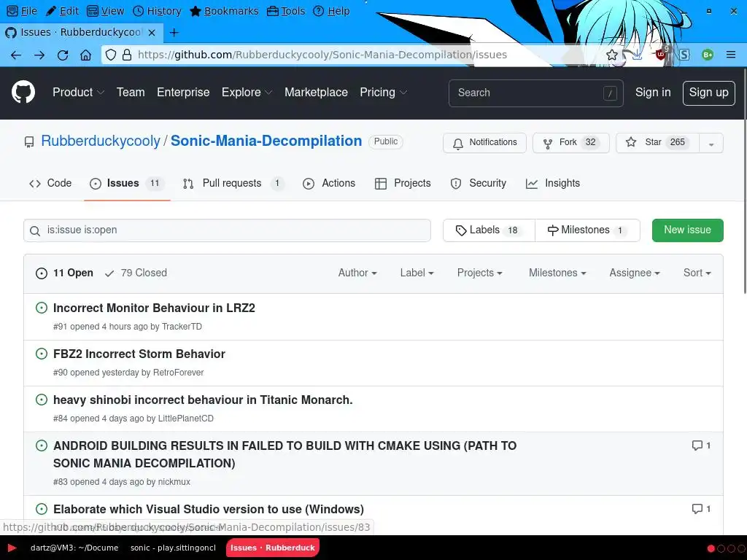Open the browser home page icon
The image size is (747, 560).
[x=86, y=55]
